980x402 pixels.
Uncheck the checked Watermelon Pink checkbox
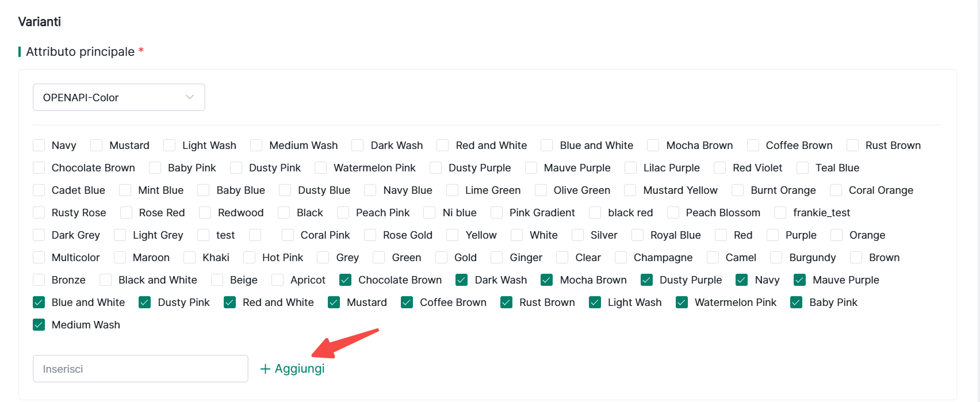pos(682,303)
